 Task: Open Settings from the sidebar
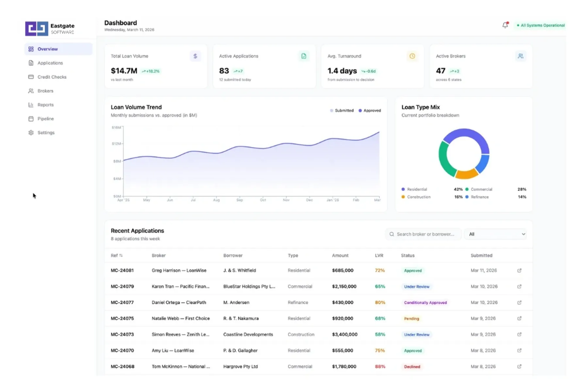coord(46,133)
